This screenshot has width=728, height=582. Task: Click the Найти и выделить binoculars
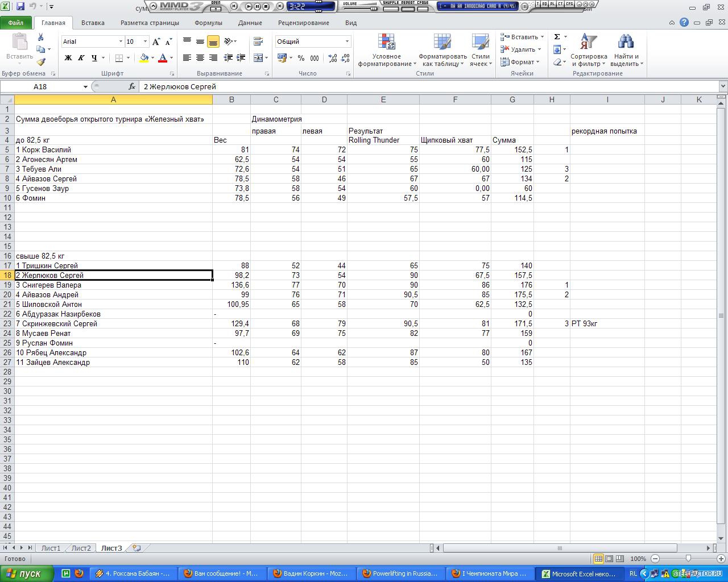(x=626, y=50)
